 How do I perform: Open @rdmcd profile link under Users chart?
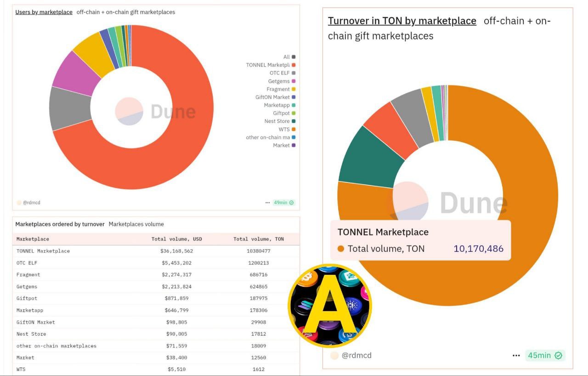pyautogui.click(x=32, y=203)
